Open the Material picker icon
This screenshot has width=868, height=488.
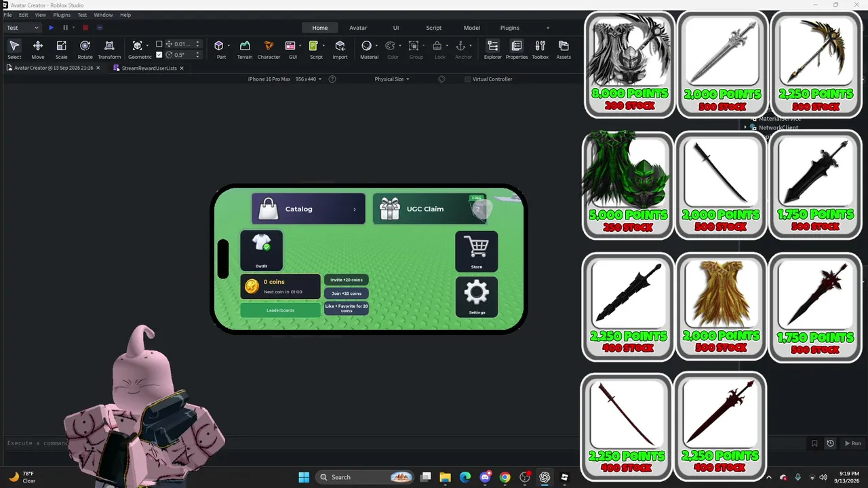[367, 45]
